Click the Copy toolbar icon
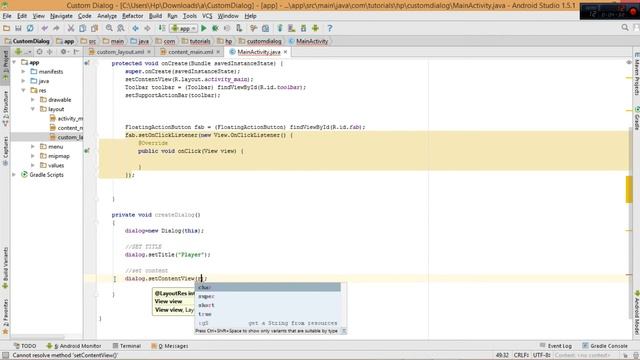Screen dimensions: 640x360 (x=82, y=28)
